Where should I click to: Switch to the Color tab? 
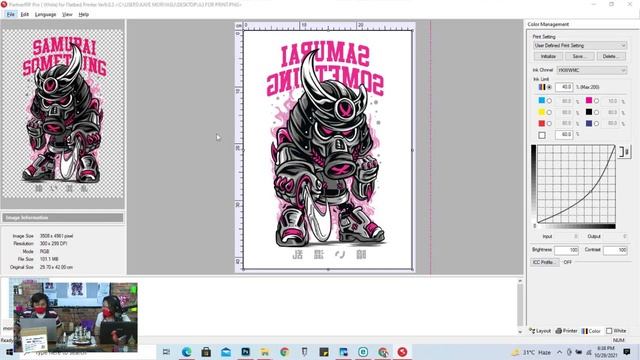(x=591, y=331)
